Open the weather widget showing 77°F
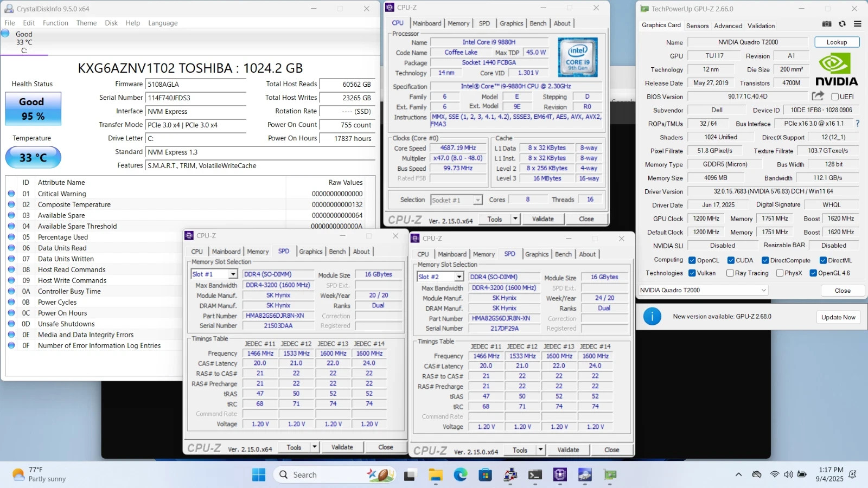 (x=39, y=474)
